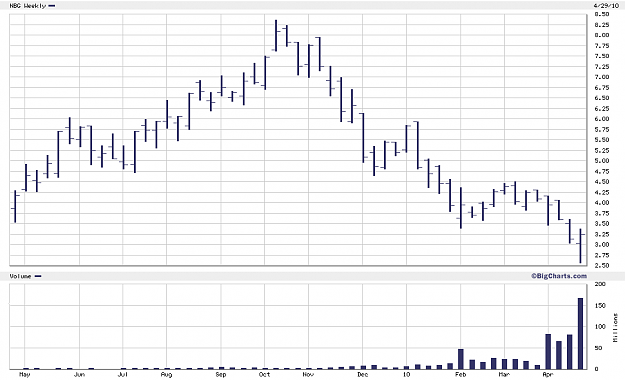Click the "Volume" panel label

20,276
